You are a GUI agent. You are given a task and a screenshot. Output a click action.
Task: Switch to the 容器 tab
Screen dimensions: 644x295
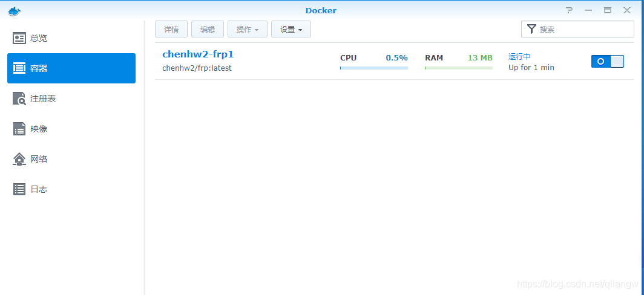tap(71, 68)
